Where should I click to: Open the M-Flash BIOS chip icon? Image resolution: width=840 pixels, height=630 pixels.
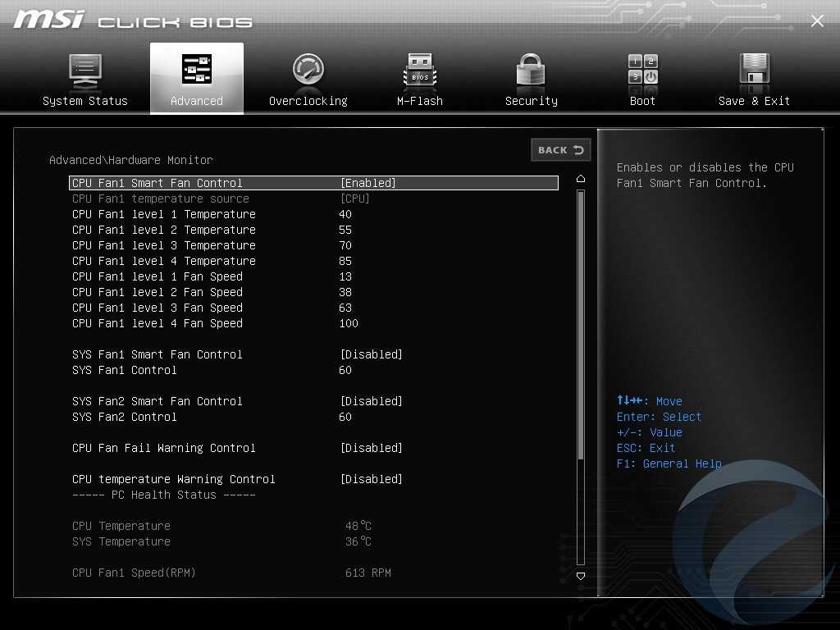420,71
